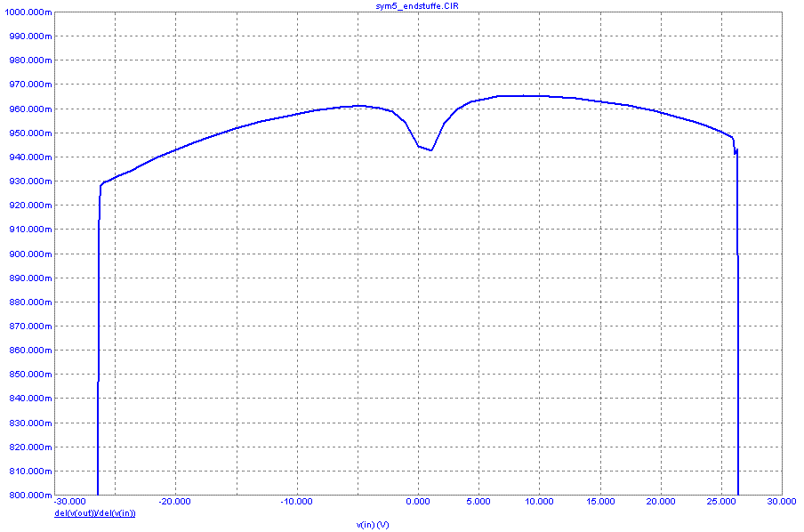This screenshot has height=532, width=804.
Task: Click the 800.000m y-axis value
Action: 31,496
